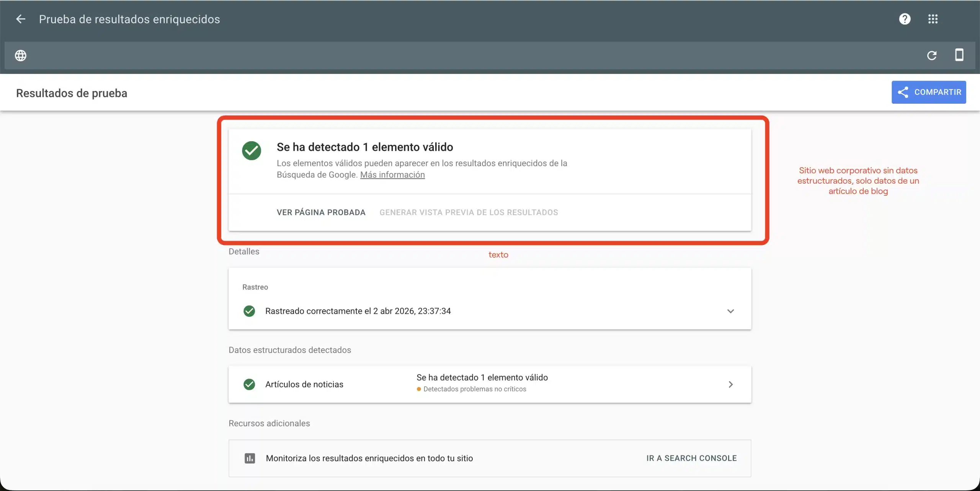
Task: Click check icon next to 'Rastreado correctamente'
Action: (x=249, y=311)
